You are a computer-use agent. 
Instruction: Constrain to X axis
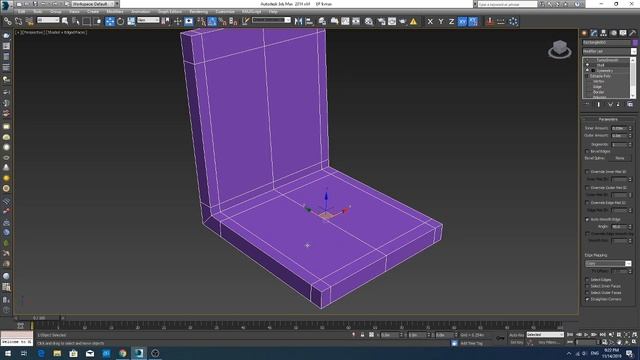(x=430, y=21)
